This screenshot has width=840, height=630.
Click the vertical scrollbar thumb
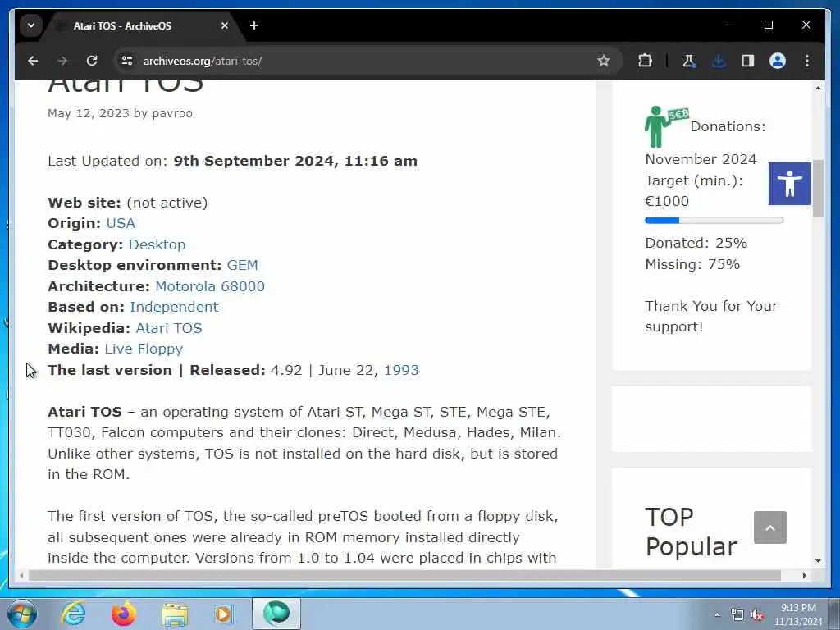pyautogui.click(x=818, y=188)
